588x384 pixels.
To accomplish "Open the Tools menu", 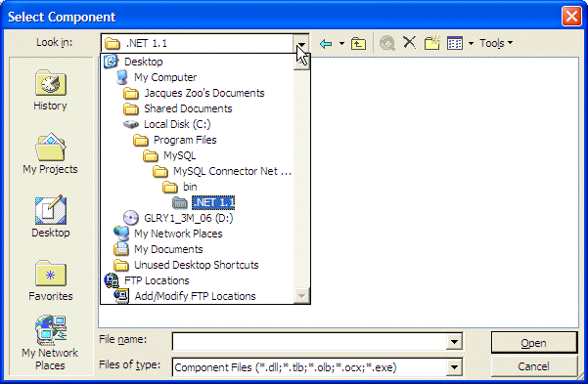I will click(496, 43).
